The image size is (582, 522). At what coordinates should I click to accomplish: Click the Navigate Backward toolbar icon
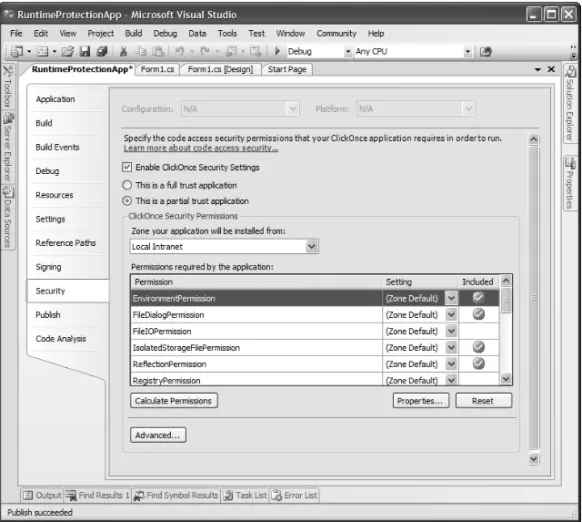[231, 51]
